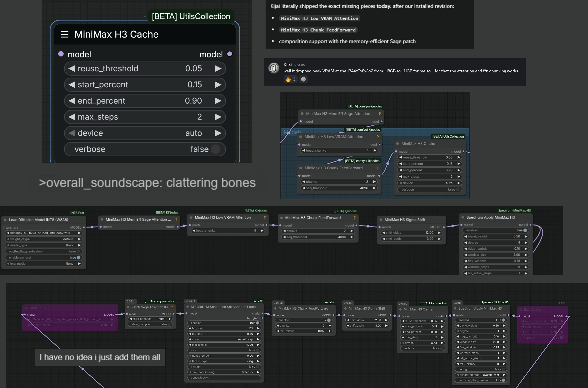
Task: Click the 'MiniMax H3 Chunk FeedForward' code chip in the message
Action: [318, 30]
